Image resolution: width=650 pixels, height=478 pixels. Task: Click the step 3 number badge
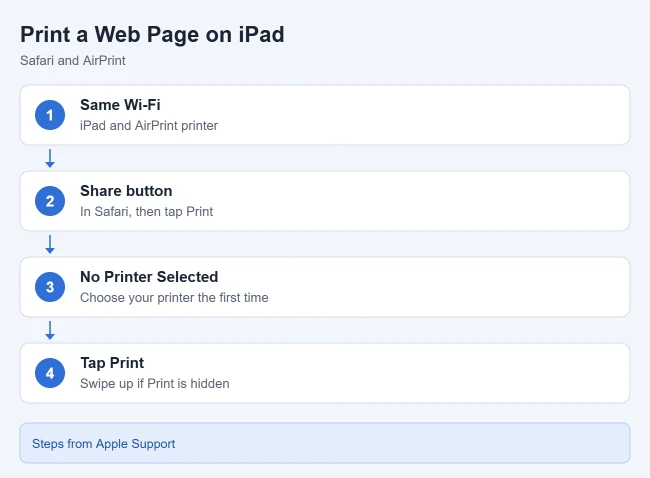click(50, 287)
